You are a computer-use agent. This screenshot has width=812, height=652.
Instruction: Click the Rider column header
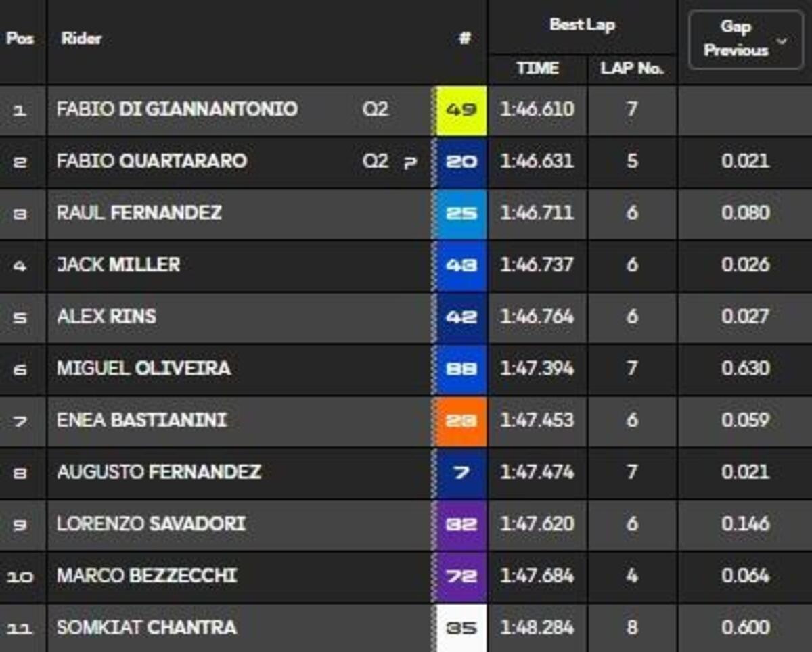click(x=81, y=39)
